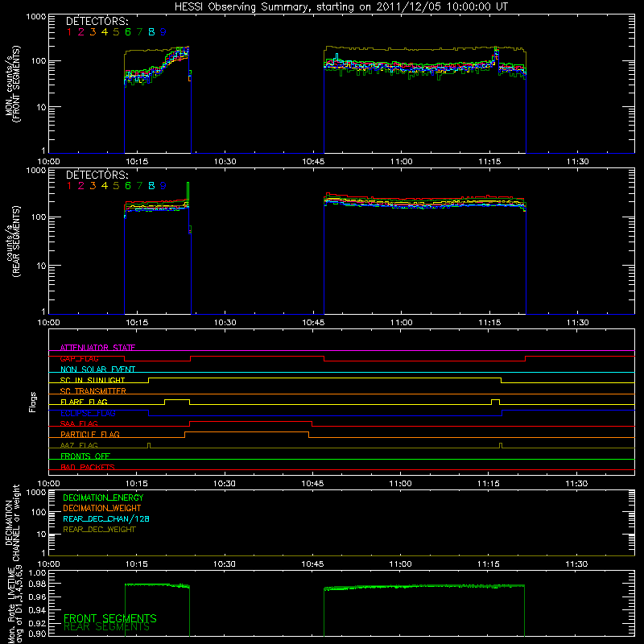Screen dimensions: 644x644
Task: Click the 10:45 tick label under the flags plot
Action: 312,484
